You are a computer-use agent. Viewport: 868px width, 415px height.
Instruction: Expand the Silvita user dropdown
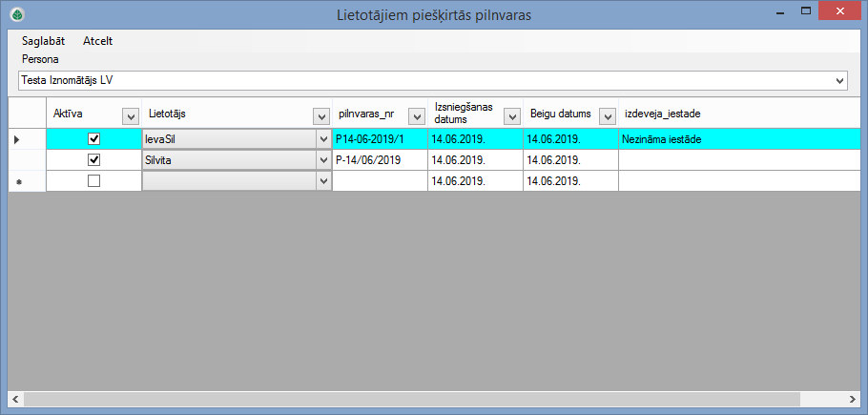pos(324,160)
